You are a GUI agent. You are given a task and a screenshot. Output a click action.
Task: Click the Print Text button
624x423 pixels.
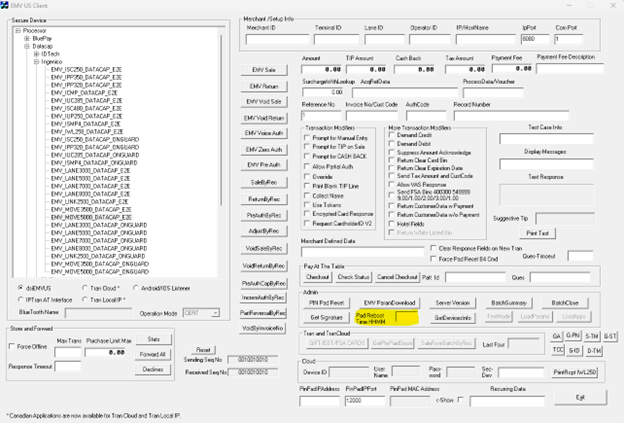coord(538,233)
